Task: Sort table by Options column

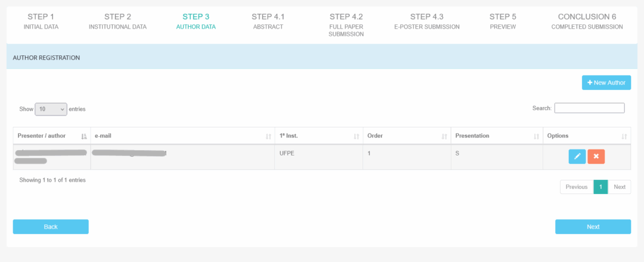Action: point(586,136)
